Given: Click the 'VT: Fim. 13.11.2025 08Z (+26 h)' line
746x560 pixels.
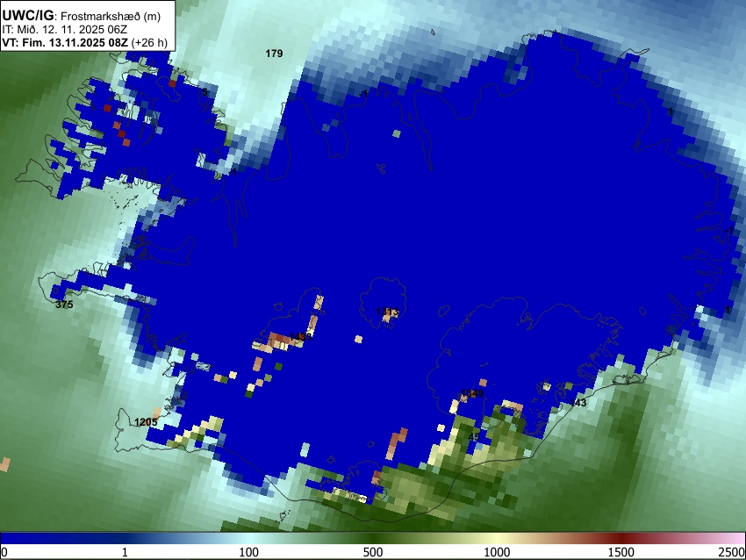Looking at the screenshot, I should (x=84, y=43).
